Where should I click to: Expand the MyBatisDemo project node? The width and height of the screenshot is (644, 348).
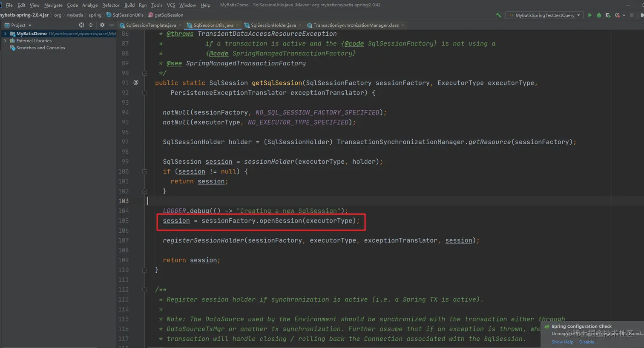point(5,34)
